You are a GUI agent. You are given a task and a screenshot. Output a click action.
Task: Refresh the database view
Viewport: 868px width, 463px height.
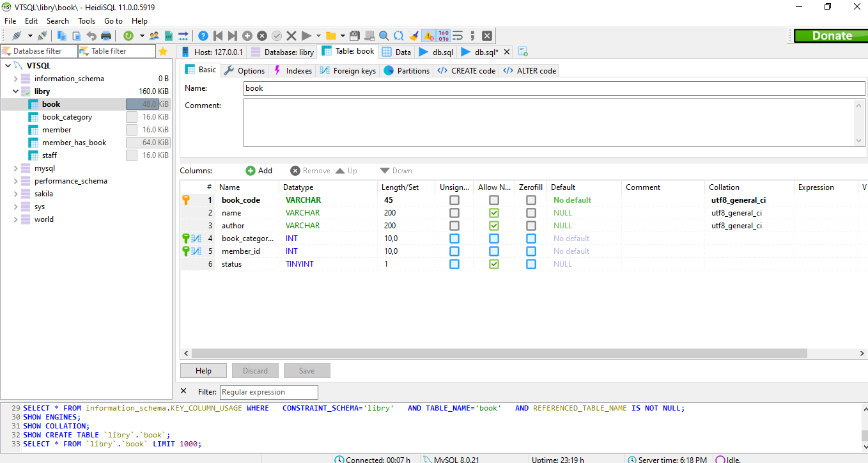click(128, 35)
